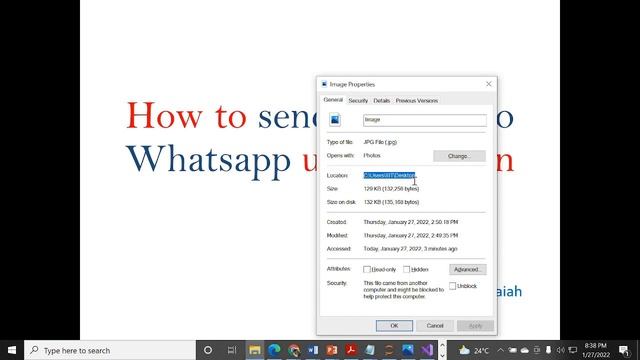Open Visual Studio from the taskbar

[x=427, y=350]
